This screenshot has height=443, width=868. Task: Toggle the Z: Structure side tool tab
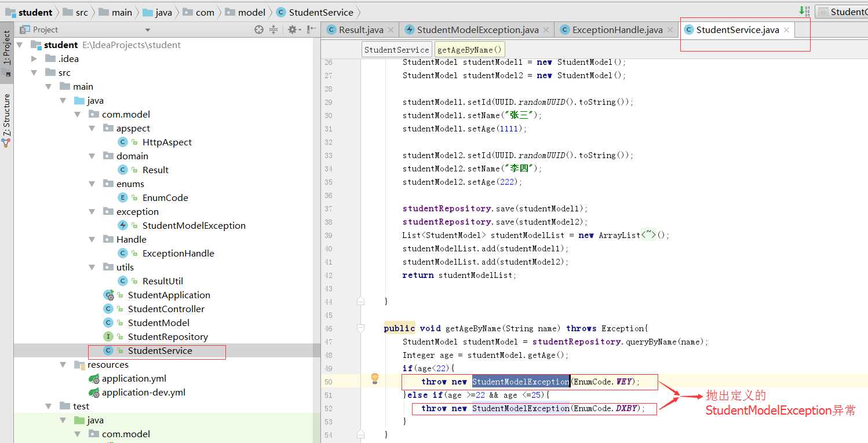pyautogui.click(x=6, y=119)
